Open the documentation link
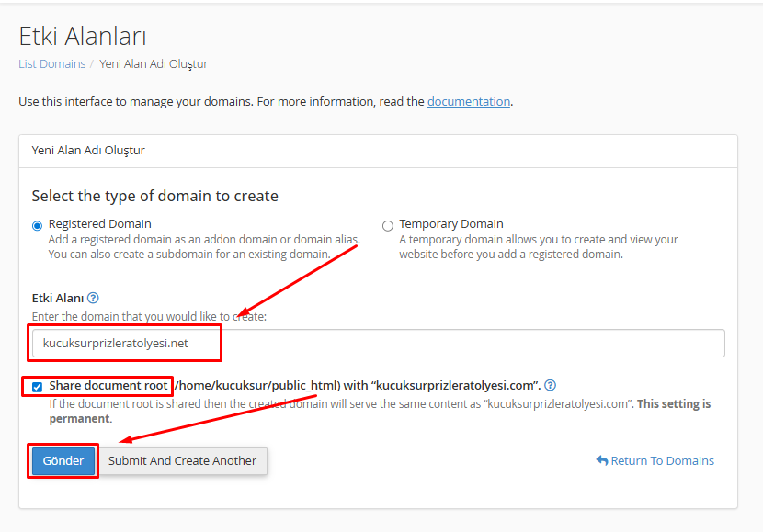Screen dimensions: 763x532 (x=468, y=101)
